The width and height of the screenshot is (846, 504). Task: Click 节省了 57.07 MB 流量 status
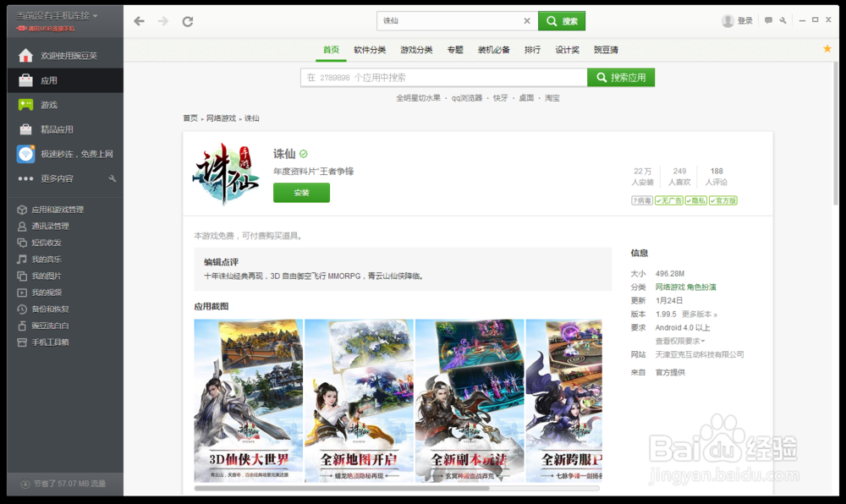coord(63,484)
